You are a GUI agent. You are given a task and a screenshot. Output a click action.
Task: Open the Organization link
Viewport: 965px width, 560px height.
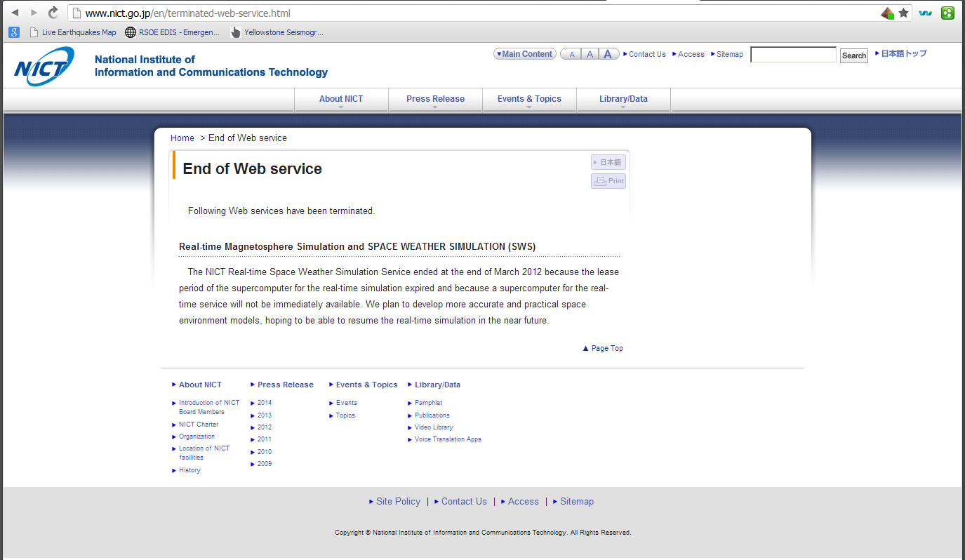[x=197, y=436]
